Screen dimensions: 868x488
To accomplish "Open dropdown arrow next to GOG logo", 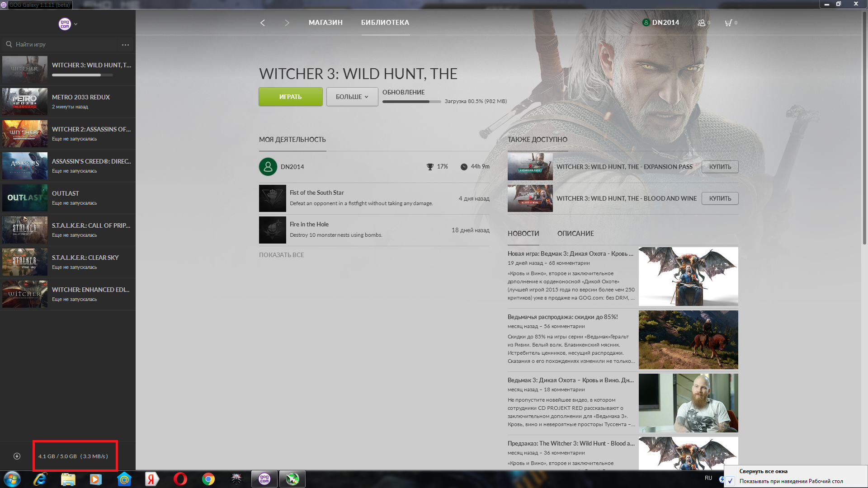I will pos(76,24).
